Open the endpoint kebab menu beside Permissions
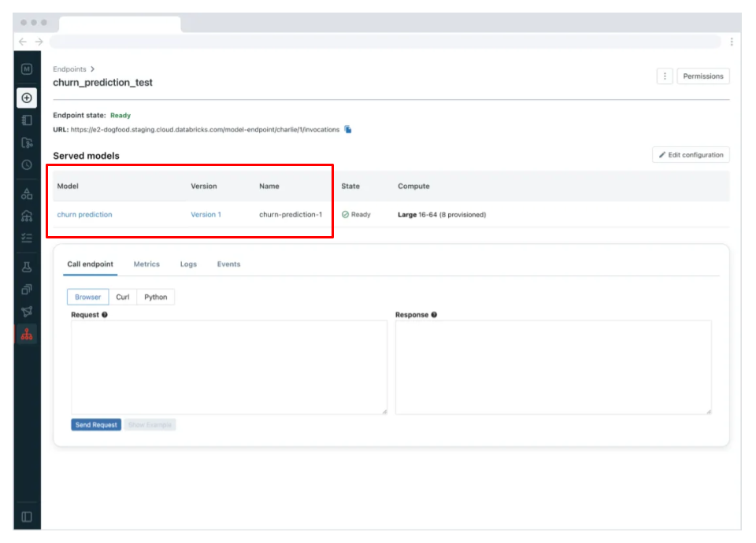This screenshot has width=756, height=543. click(x=665, y=76)
